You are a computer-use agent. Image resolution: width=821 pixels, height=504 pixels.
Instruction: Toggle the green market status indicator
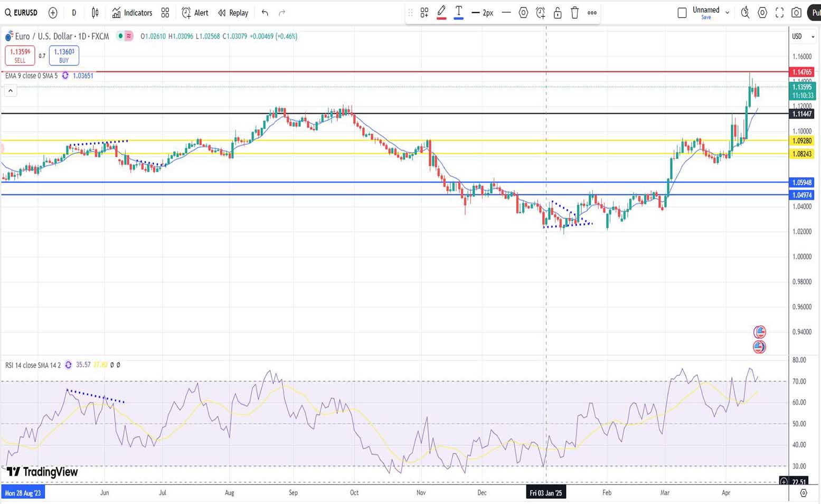(121, 36)
